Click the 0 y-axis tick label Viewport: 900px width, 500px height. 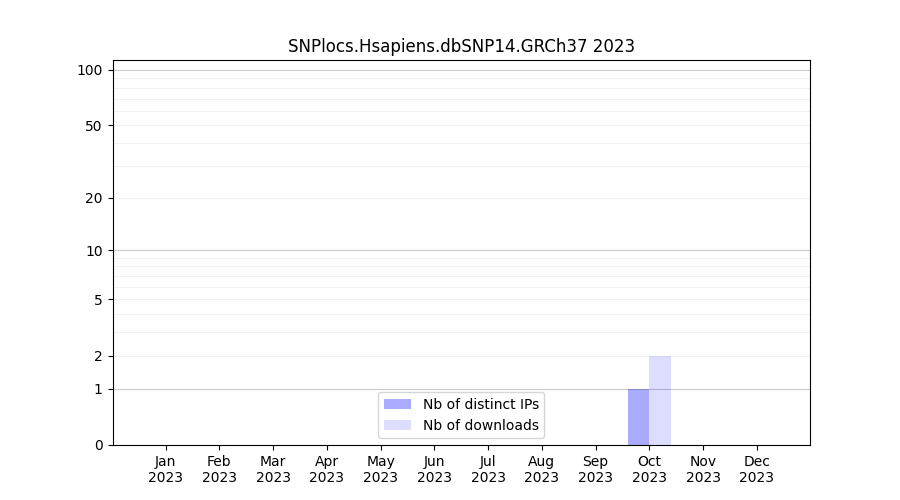coord(98,445)
